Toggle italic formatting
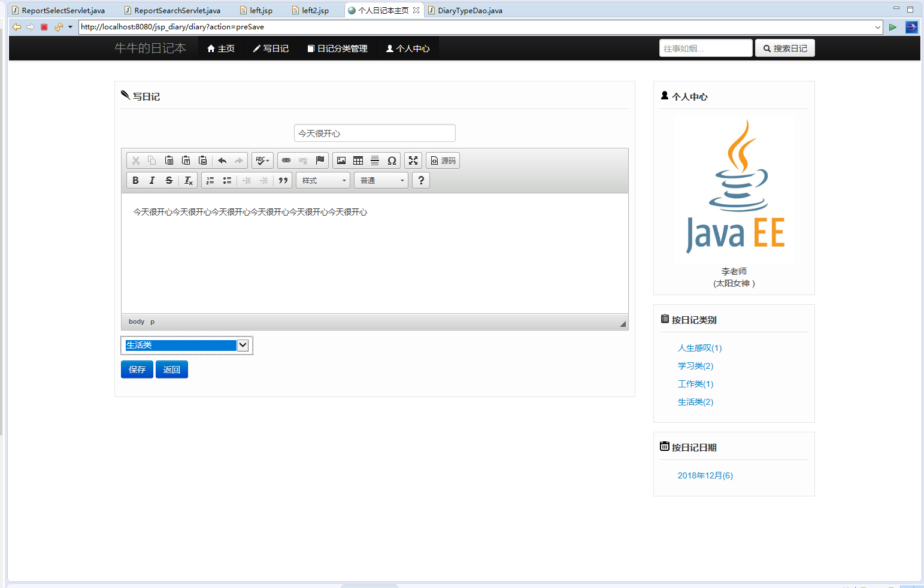Image resolution: width=924 pixels, height=588 pixels. coord(152,180)
